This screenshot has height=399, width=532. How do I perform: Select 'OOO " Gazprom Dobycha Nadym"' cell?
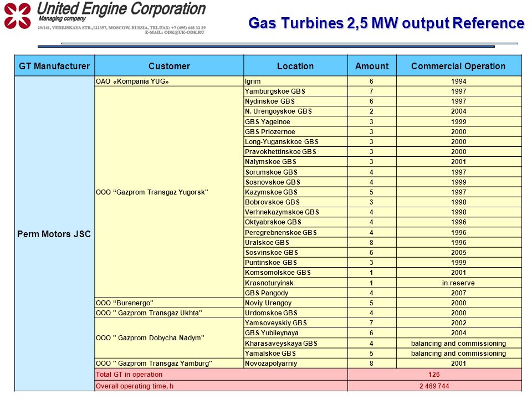coord(169,338)
